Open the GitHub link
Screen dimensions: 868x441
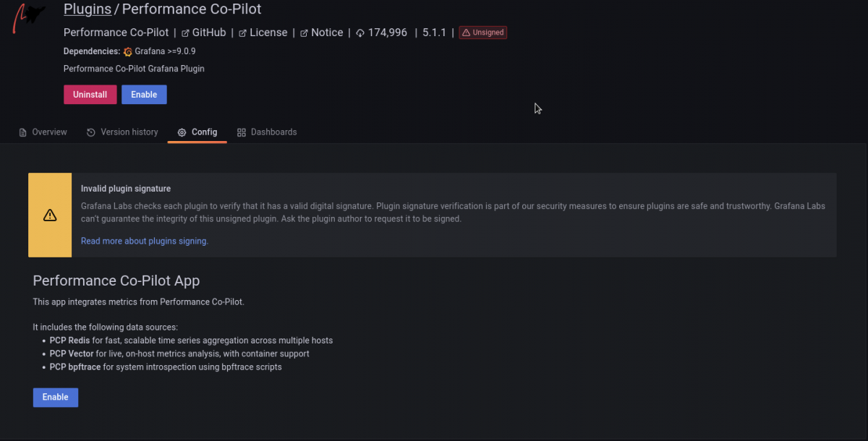click(209, 32)
